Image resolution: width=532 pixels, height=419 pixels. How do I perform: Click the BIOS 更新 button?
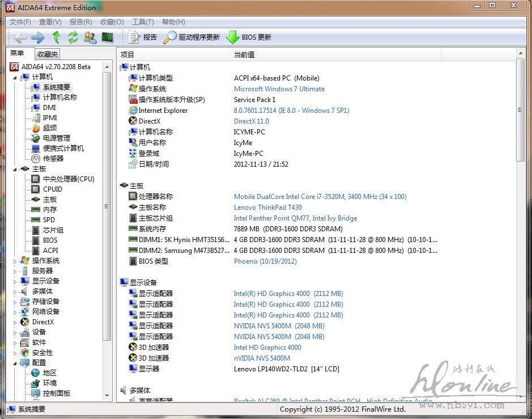click(249, 37)
